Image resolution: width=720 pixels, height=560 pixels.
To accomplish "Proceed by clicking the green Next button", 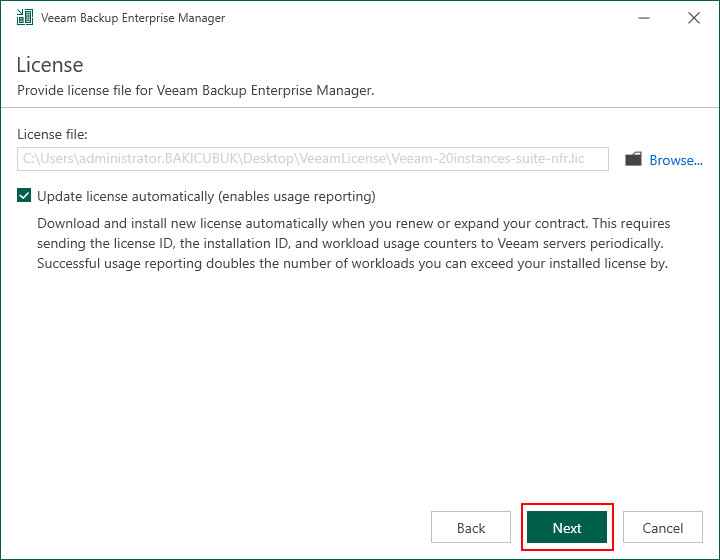I will point(567,527).
